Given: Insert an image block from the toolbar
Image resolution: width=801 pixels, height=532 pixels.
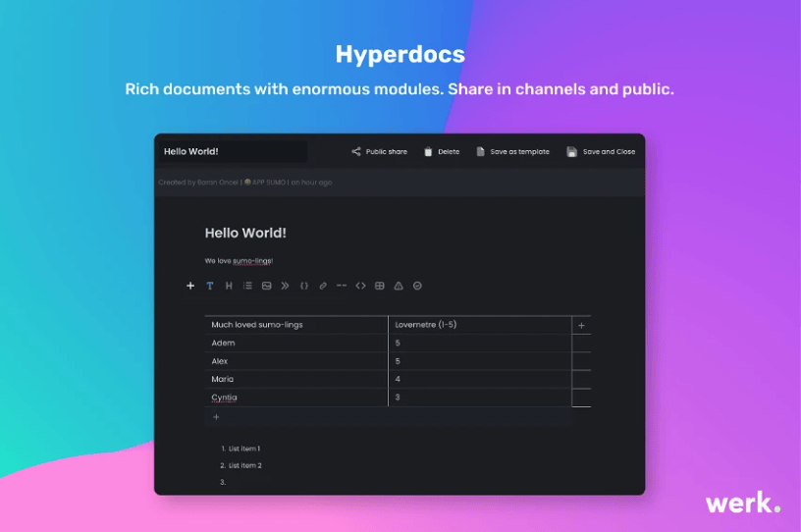Looking at the screenshot, I should coord(267,286).
